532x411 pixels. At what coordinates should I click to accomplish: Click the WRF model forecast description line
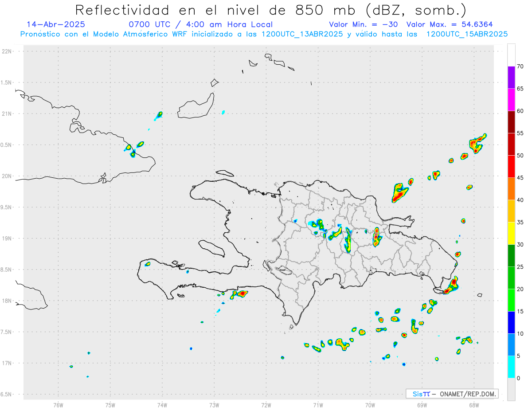(x=264, y=34)
